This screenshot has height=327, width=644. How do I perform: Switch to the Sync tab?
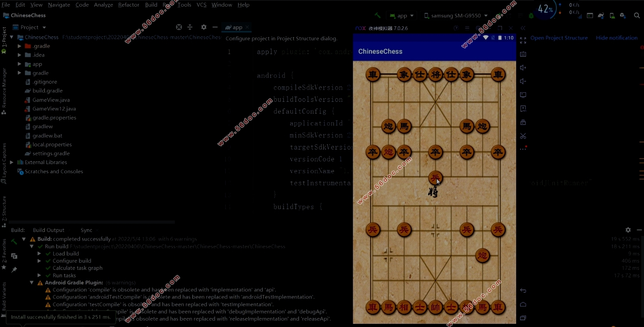[86, 230]
